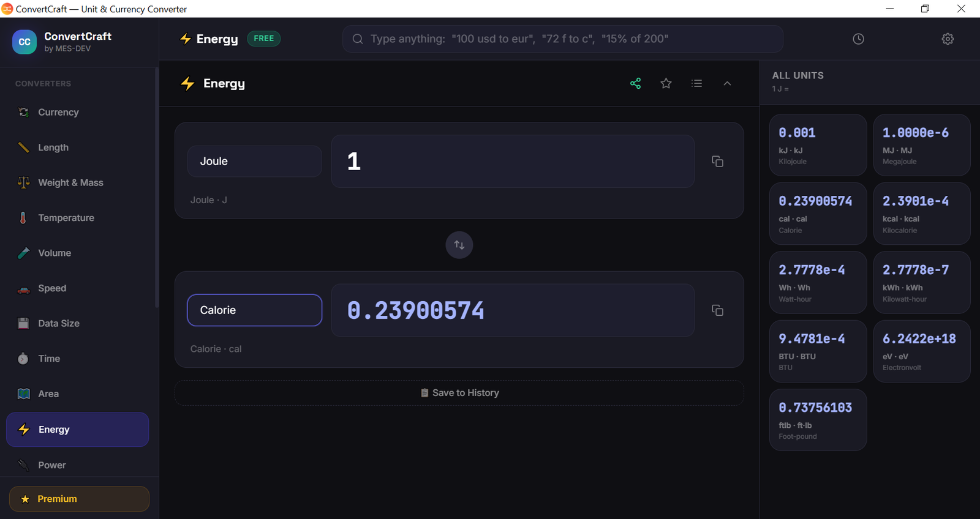Open the Area converter
The width and height of the screenshot is (980, 519).
point(78,394)
